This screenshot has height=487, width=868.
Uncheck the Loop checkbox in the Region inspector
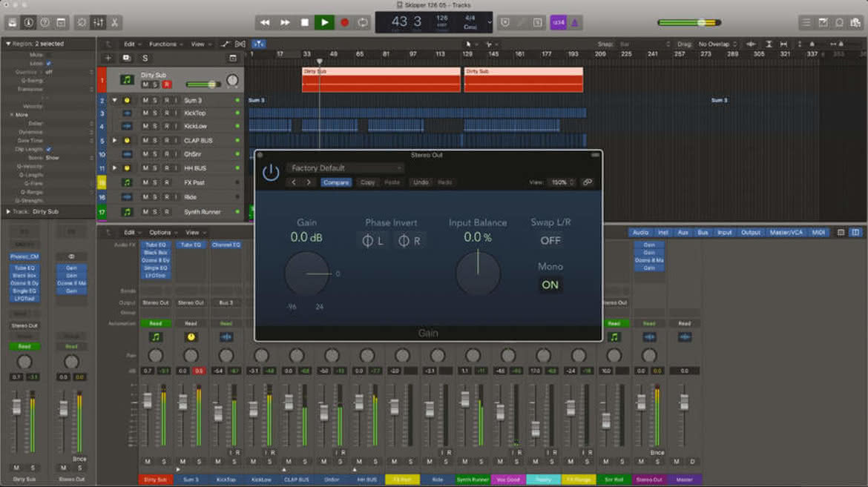[49, 64]
